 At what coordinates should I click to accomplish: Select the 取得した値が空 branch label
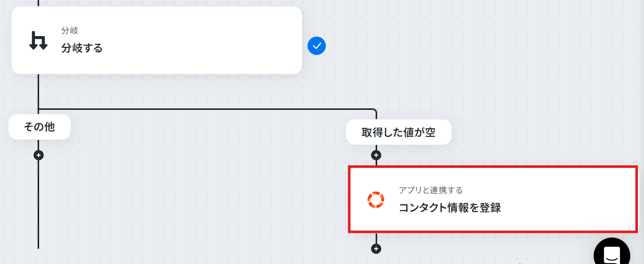[x=398, y=132]
